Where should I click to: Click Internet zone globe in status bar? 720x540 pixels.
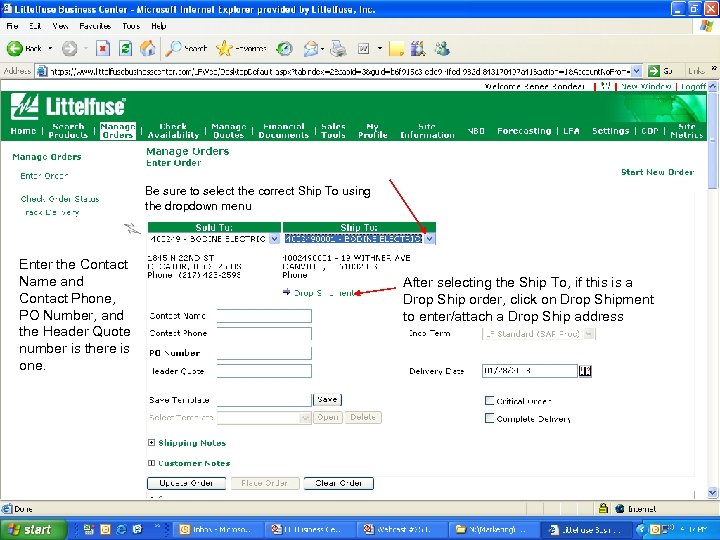coord(619,508)
